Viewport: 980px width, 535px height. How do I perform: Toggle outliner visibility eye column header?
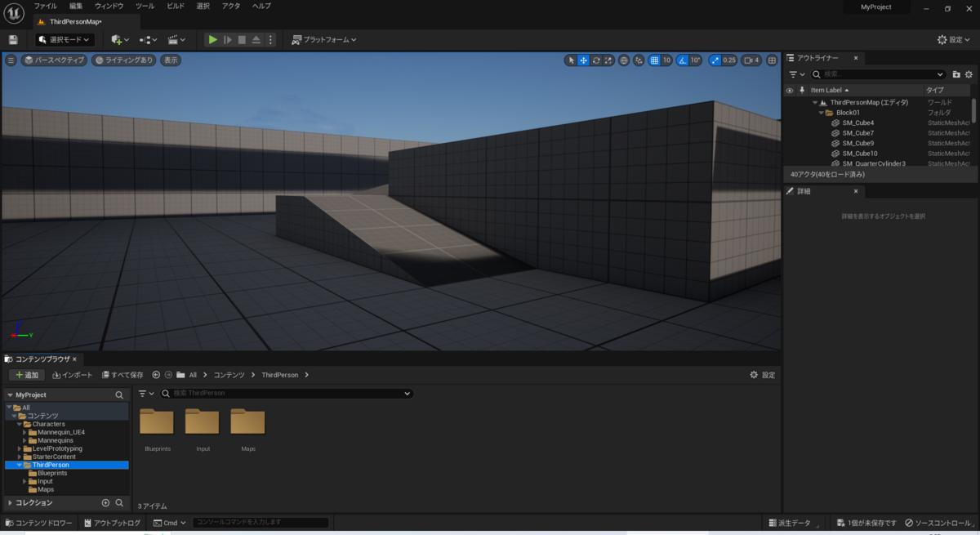tap(789, 90)
